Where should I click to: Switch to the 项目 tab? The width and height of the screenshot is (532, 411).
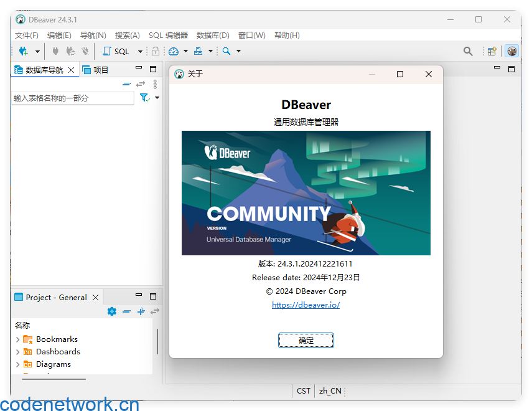[x=95, y=70]
